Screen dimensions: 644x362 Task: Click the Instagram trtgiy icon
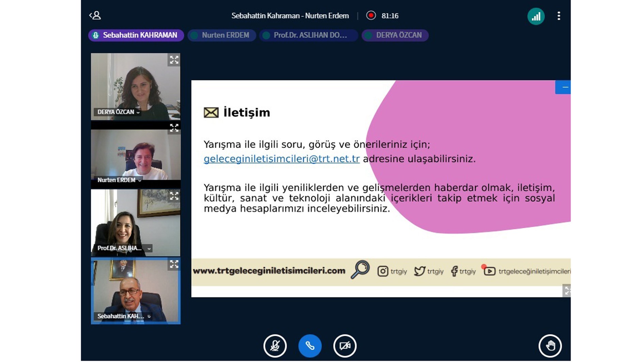point(383,271)
